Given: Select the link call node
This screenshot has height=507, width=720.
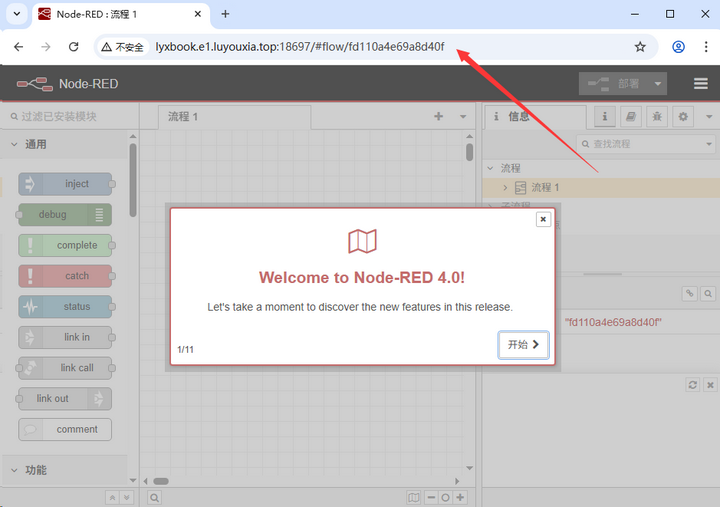Looking at the screenshot, I should tap(66, 368).
